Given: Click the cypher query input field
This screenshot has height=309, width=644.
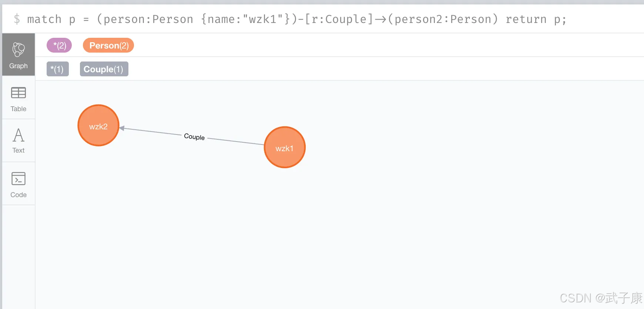Looking at the screenshot, I should 296,19.
